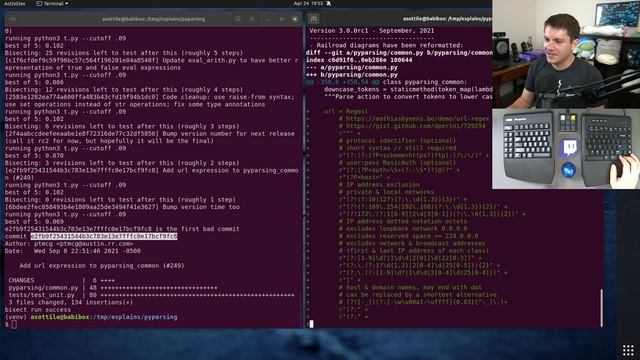Click 'Version 3.0.0rc1 - September, 2021'
Image resolution: width=640 pixels, height=360 pixels.
pos(372,31)
